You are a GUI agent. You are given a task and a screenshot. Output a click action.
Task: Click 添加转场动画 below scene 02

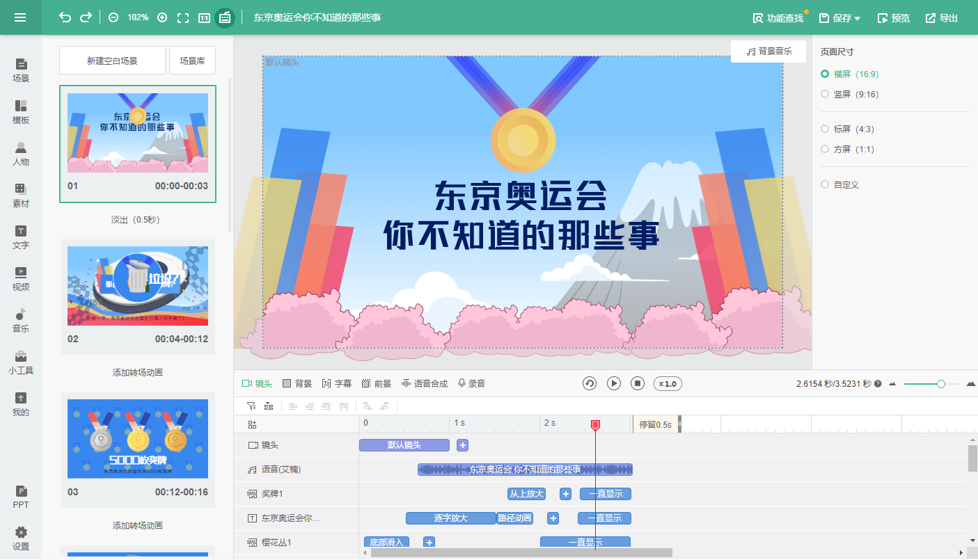pyautogui.click(x=137, y=373)
